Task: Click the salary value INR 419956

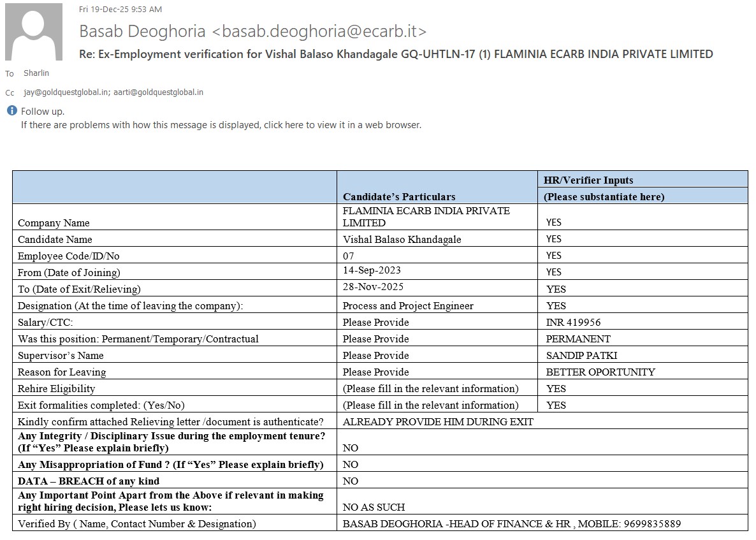Action: [573, 323]
